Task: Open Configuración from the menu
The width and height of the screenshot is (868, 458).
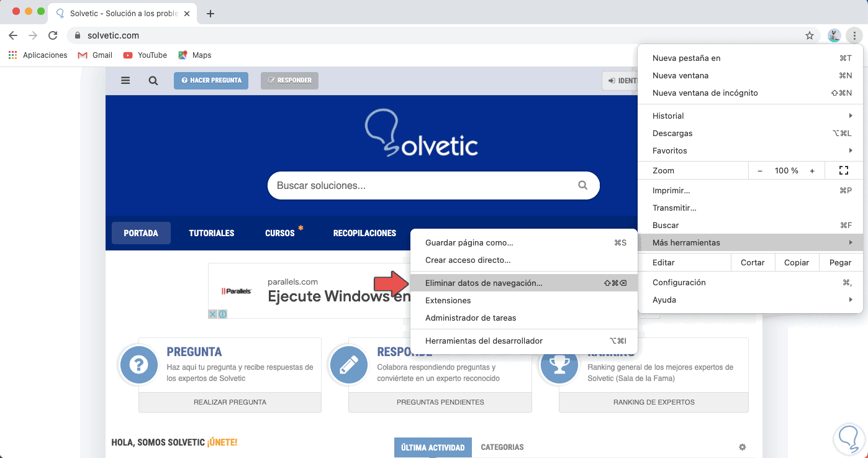Action: pos(750,282)
